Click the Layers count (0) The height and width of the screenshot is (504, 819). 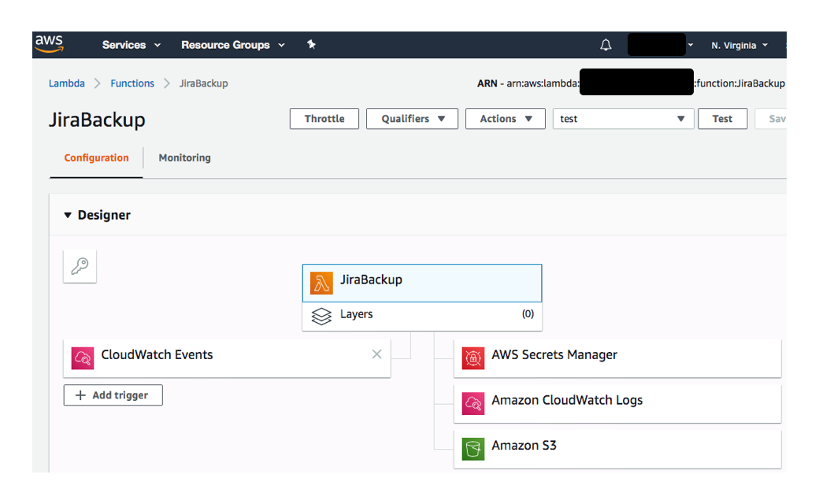pyautogui.click(x=528, y=314)
